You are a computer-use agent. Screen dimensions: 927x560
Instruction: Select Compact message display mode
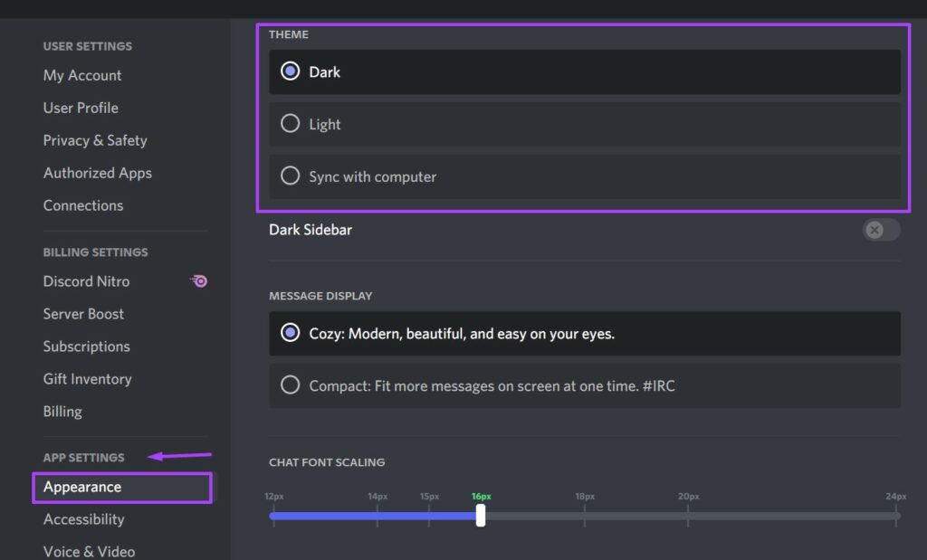click(585, 385)
